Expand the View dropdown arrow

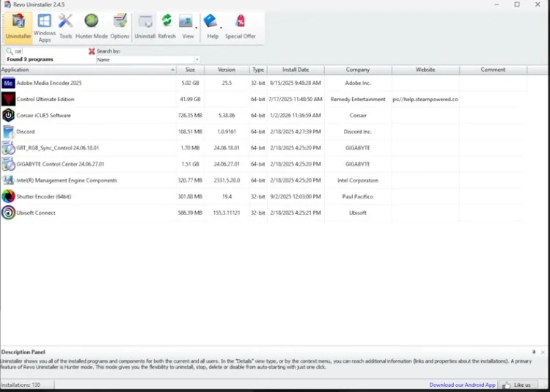click(196, 28)
